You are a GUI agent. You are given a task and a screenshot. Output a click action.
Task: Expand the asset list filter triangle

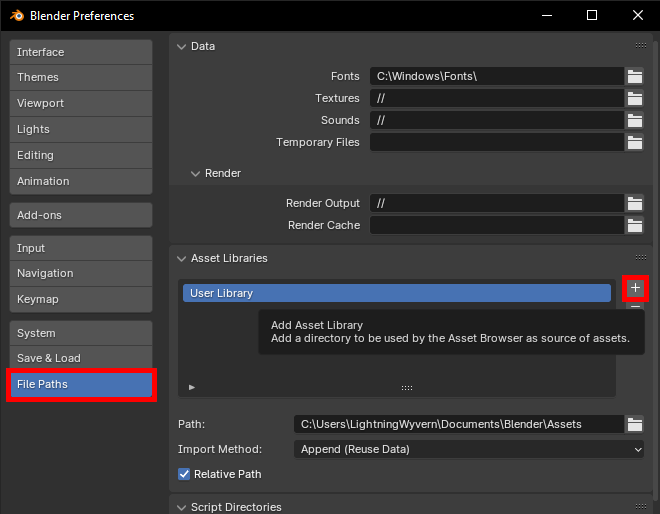pos(192,387)
